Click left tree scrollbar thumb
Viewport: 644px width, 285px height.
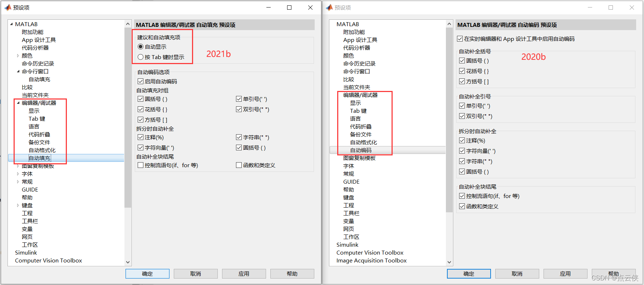128,117
